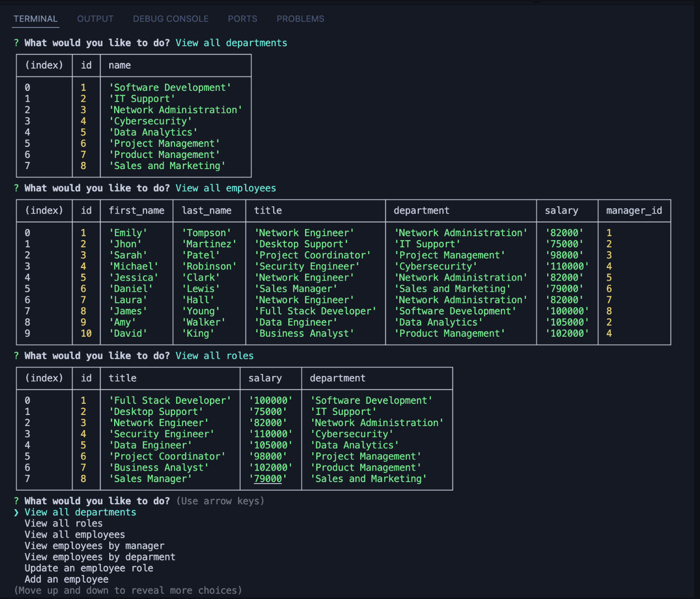The width and height of the screenshot is (700, 599).
Task: Click 'Cybersecurity' department in roles table
Action: 351,434
